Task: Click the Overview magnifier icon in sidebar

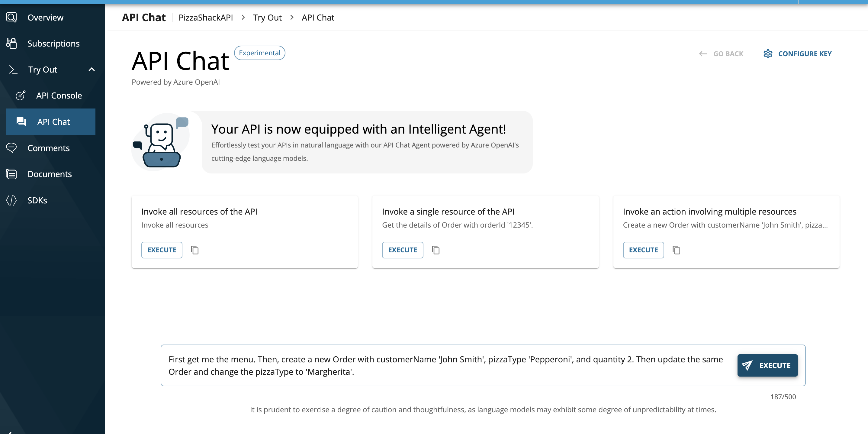Action: [11, 17]
